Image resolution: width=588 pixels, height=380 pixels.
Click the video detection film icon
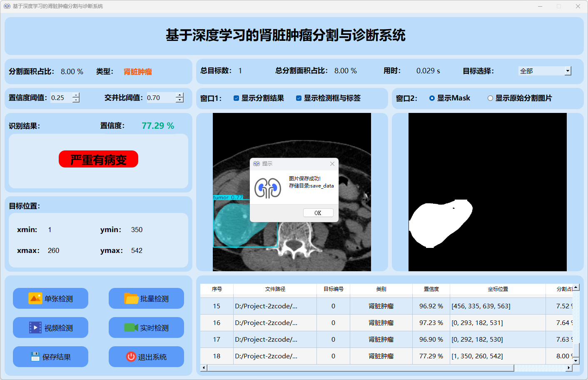[x=35, y=327]
